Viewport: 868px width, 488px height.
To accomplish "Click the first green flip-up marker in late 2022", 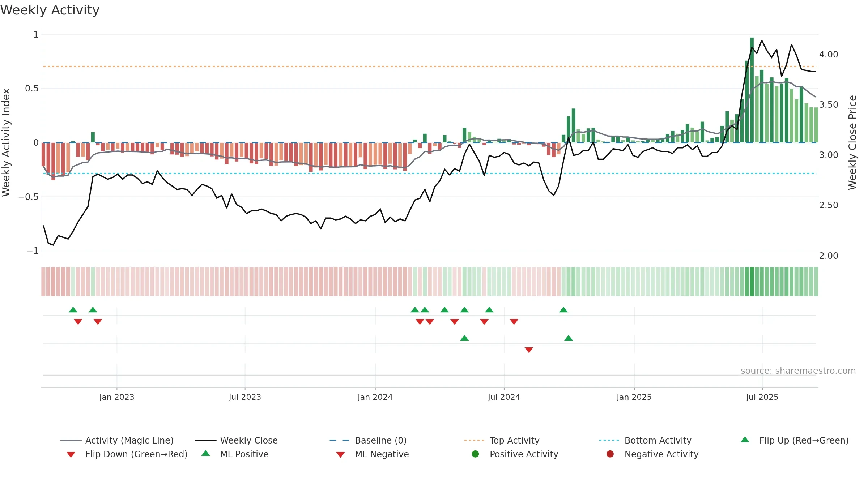I will 73,310.
